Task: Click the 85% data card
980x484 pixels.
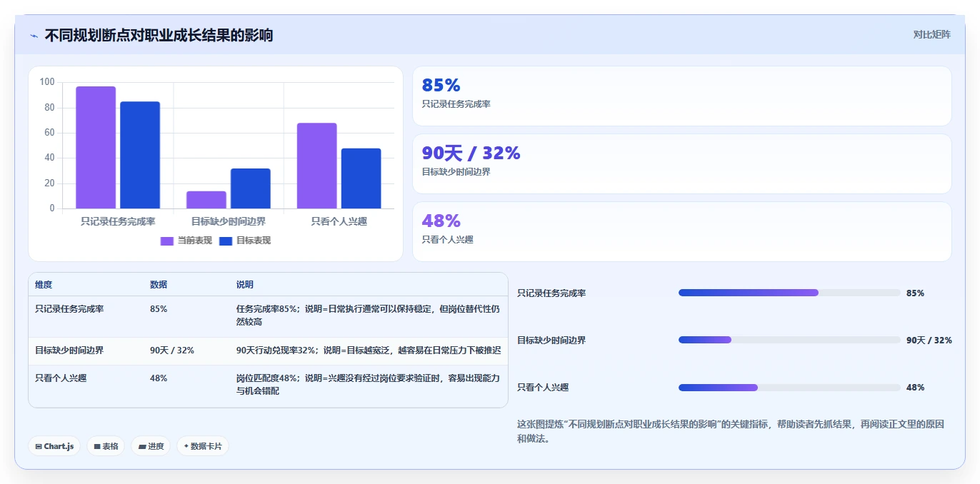Action: (x=682, y=96)
